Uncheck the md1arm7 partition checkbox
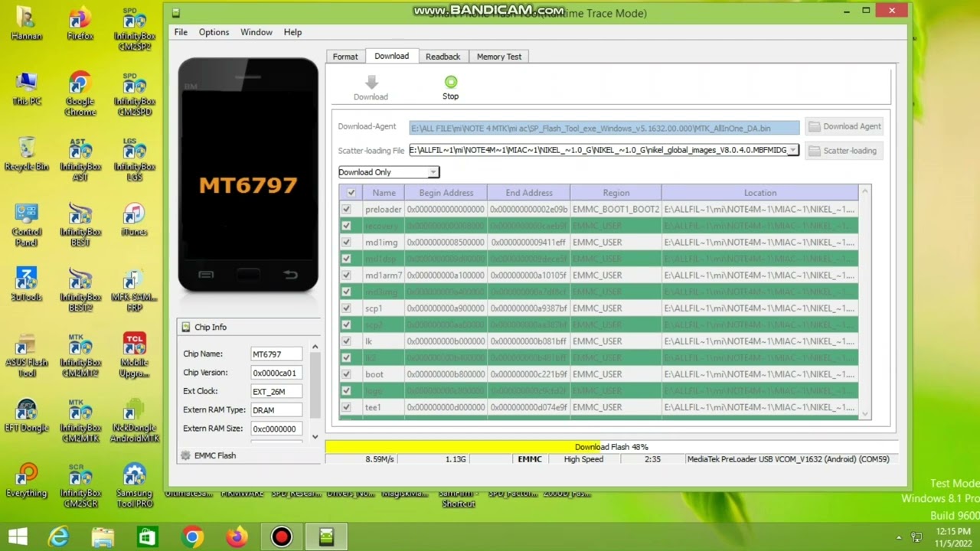This screenshot has height=551, width=980. [346, 275]
